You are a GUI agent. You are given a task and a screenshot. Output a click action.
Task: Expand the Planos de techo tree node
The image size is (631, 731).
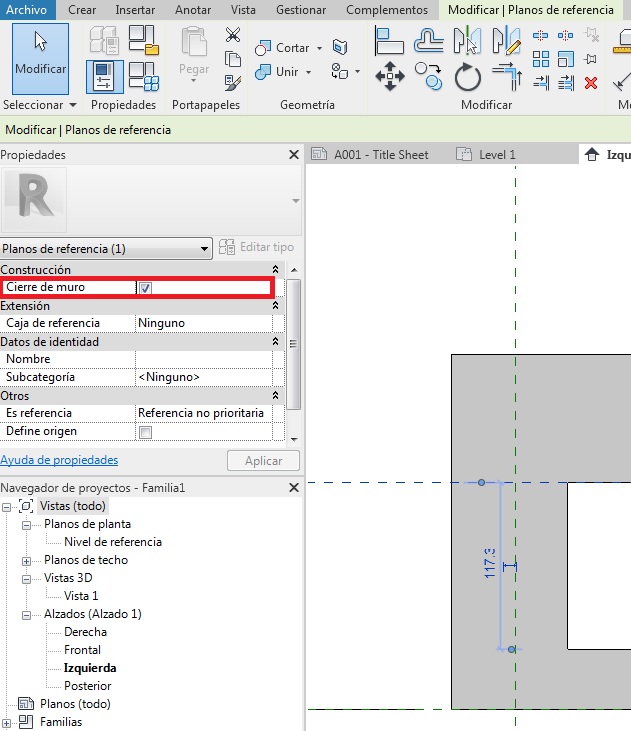point(27,560)
